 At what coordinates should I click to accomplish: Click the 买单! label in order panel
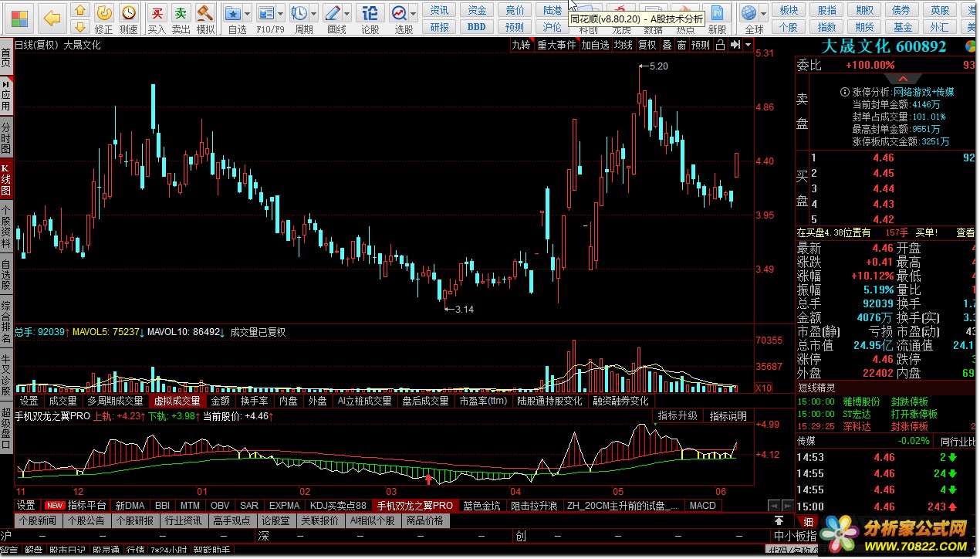[926, 232]
